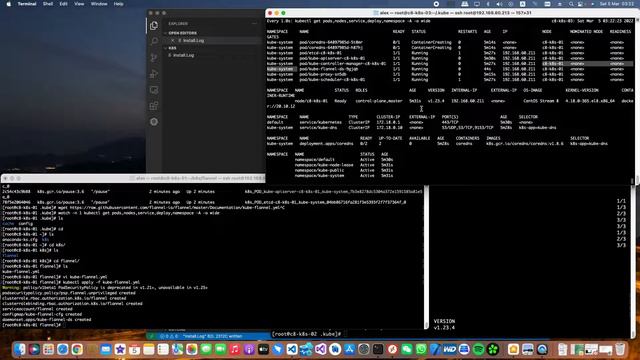Open Extensions view in VS Code
The height and width of the screenshot is (360, 640).
tap(154, 106)
